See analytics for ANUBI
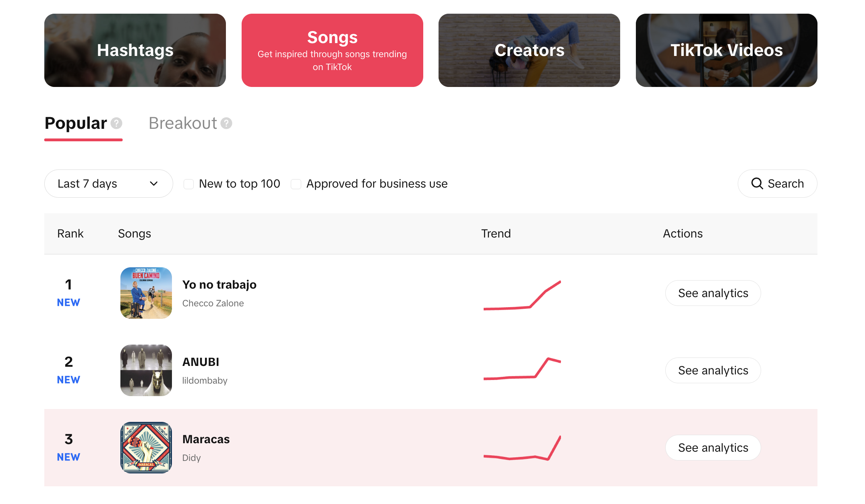The height and width of the screenshot is (504, 865). [713, 370]
